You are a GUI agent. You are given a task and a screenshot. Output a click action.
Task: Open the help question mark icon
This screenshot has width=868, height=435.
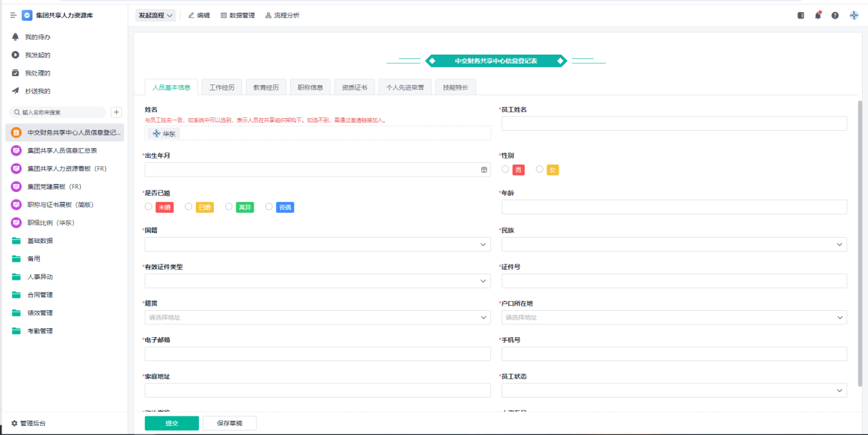tap(835, 15)
